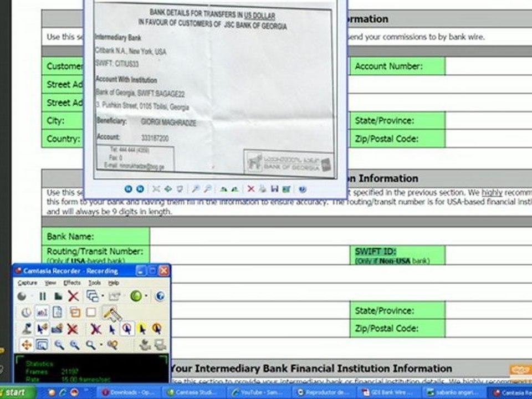Image resolution: width=532 pixels, height=399 pixels.
Task: Select plain cursor display icon
Action: [x=112, y=329]
